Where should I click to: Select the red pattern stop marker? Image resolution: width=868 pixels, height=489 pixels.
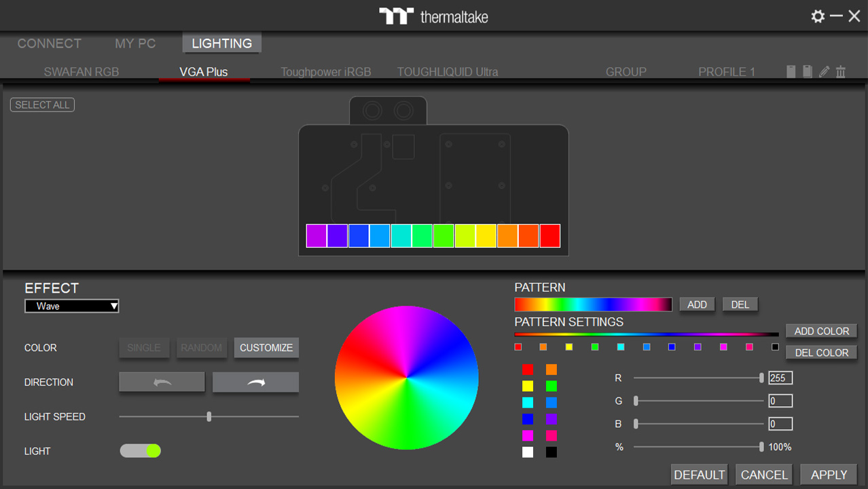point(518,347)
